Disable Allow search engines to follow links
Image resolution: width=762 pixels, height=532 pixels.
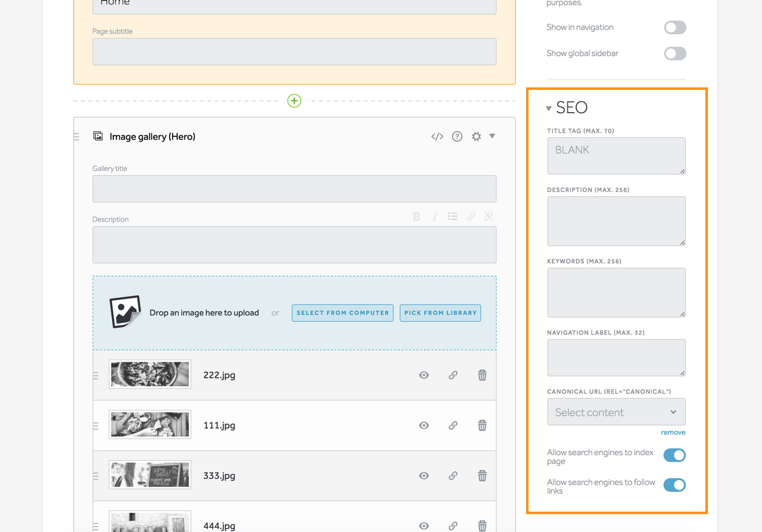tap(675, 485)
